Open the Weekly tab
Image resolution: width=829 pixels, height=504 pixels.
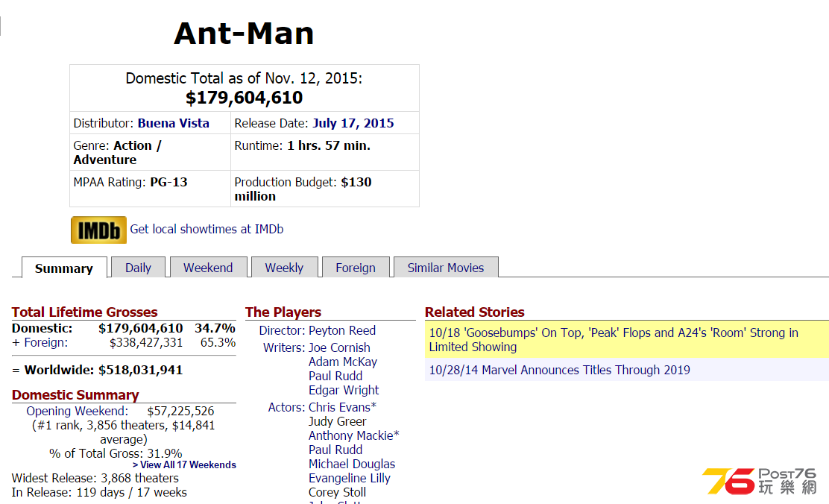(284, 268)
